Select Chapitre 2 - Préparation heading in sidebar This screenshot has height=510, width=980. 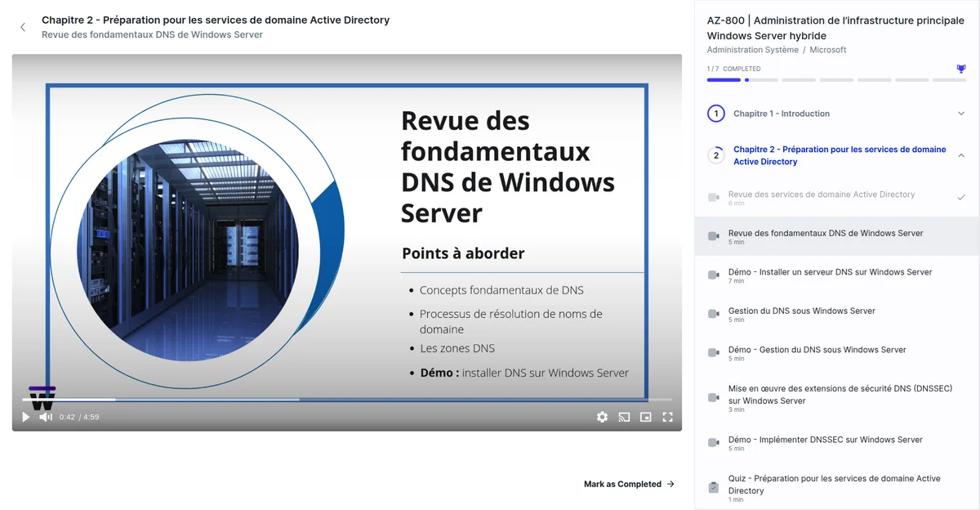pyautogui.click(x=840, y=155)
